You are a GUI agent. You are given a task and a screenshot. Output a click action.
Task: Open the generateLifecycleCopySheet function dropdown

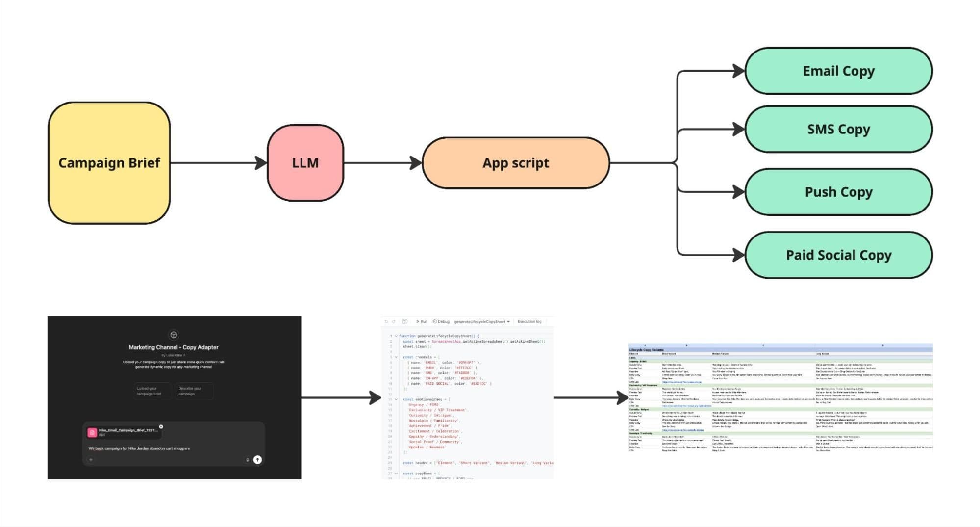tap(482, 322)
